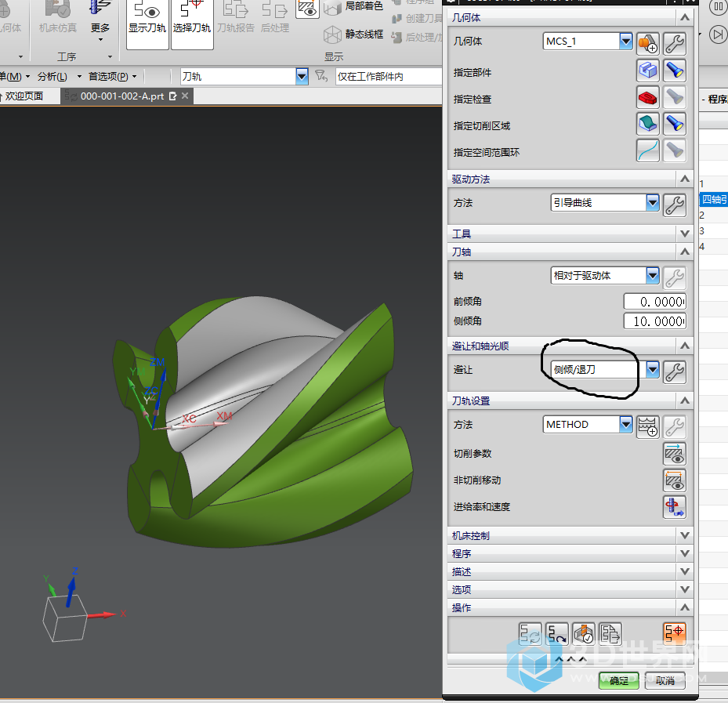Click the orange generate tool path icon
This screenshot has width=728, height=703.
click(674, 632)
